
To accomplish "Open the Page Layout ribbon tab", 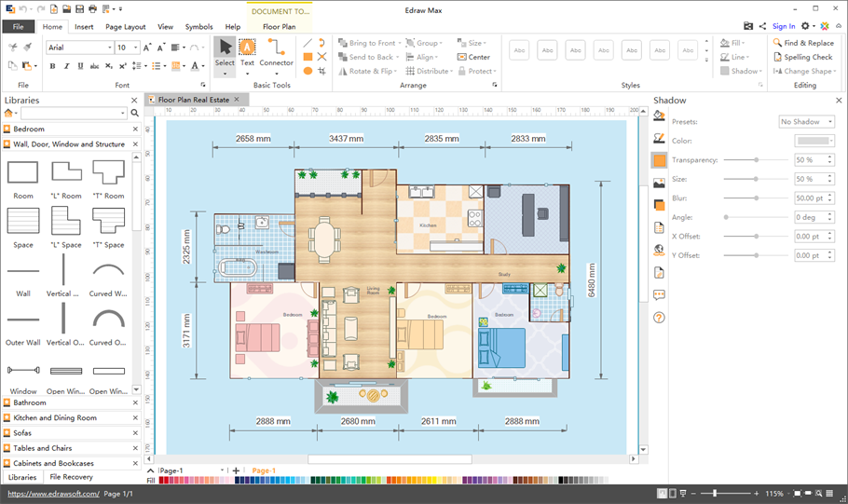I will point(125,27).
